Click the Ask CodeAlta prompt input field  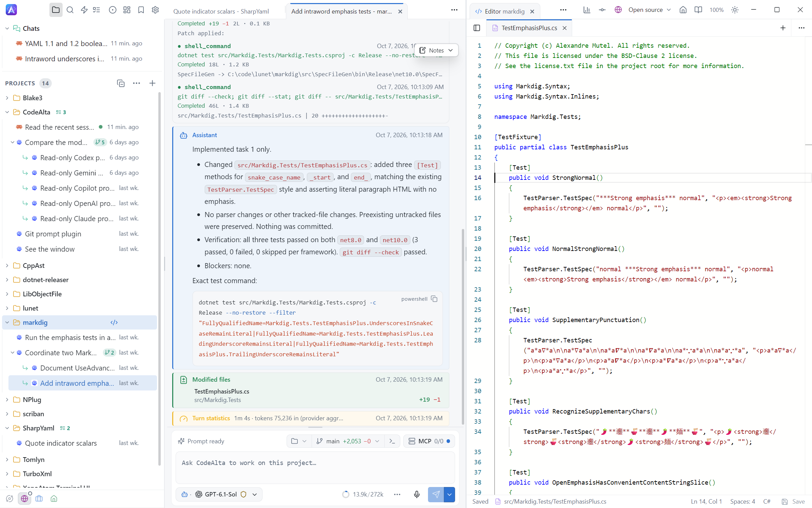tap(315, 467)
